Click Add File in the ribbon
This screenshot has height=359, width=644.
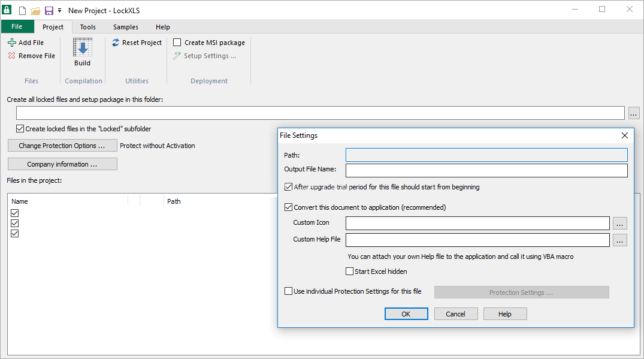tap(26, 43)
